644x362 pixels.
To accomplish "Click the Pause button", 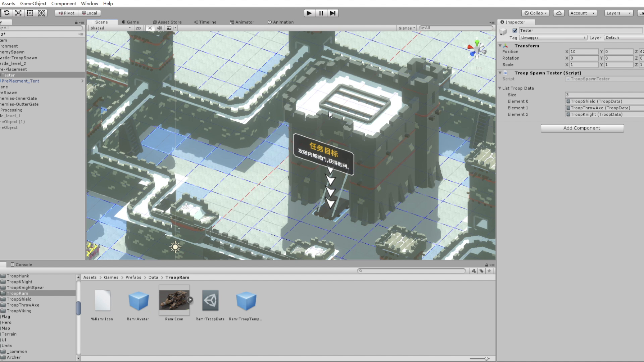I will point(321,13).
